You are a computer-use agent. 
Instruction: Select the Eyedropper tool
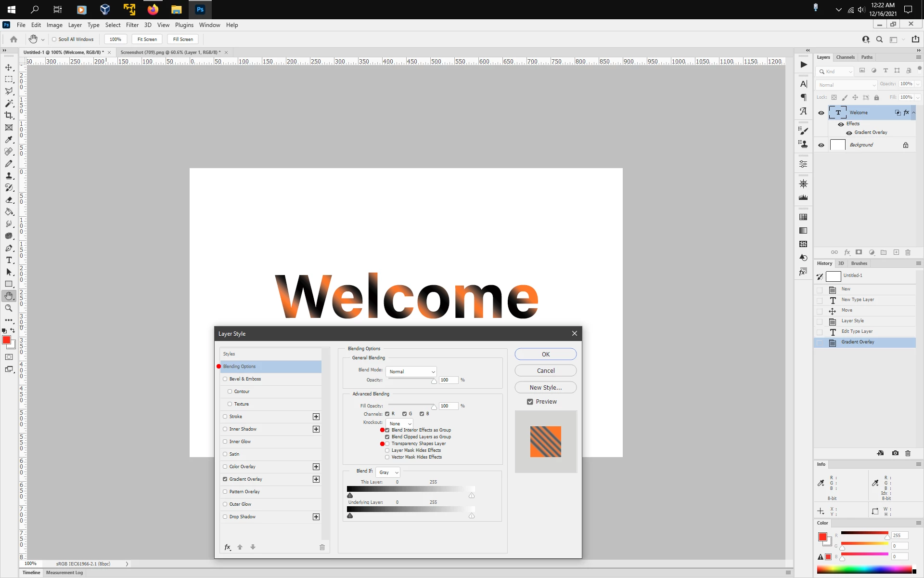pyautogui.click(x=9, y=140)
